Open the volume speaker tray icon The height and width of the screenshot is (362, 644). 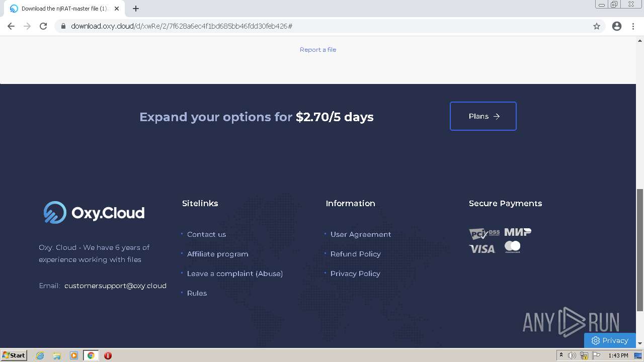(572, 355)
